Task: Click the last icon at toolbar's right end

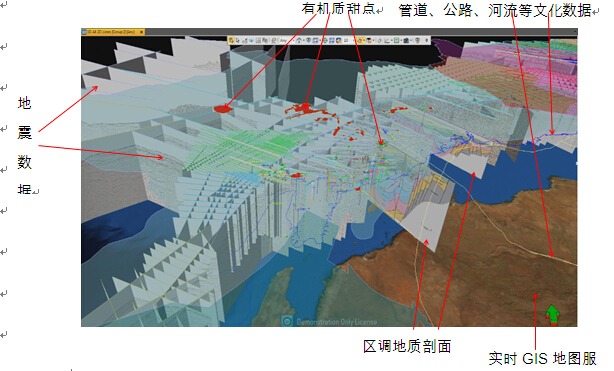Action: click(427, 40)
